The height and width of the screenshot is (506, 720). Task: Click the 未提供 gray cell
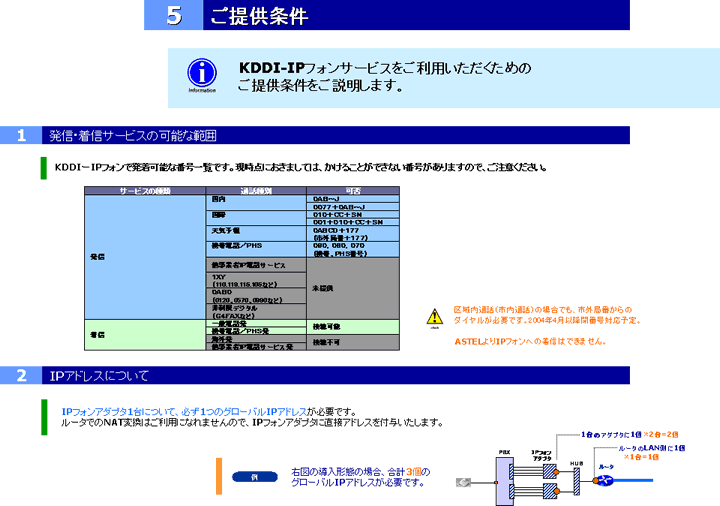(353, 288)
